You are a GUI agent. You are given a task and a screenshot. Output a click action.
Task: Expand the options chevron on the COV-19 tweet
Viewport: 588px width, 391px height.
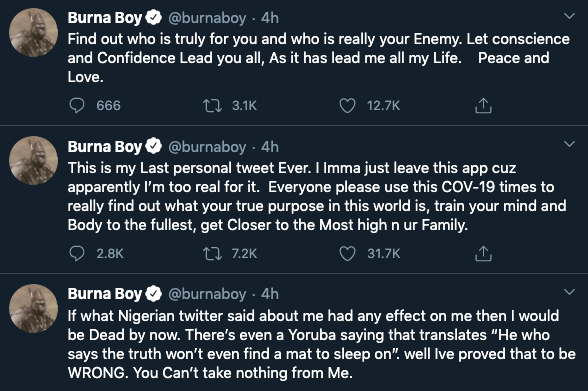pyautogui.click(x=569, y=144)
